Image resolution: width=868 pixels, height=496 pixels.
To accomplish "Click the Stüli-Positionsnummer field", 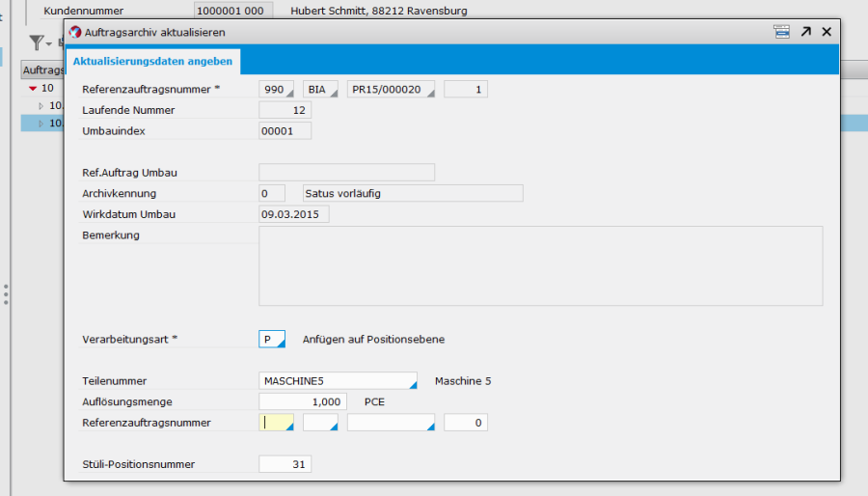I will pyautogui.click(x=285, y=464).
